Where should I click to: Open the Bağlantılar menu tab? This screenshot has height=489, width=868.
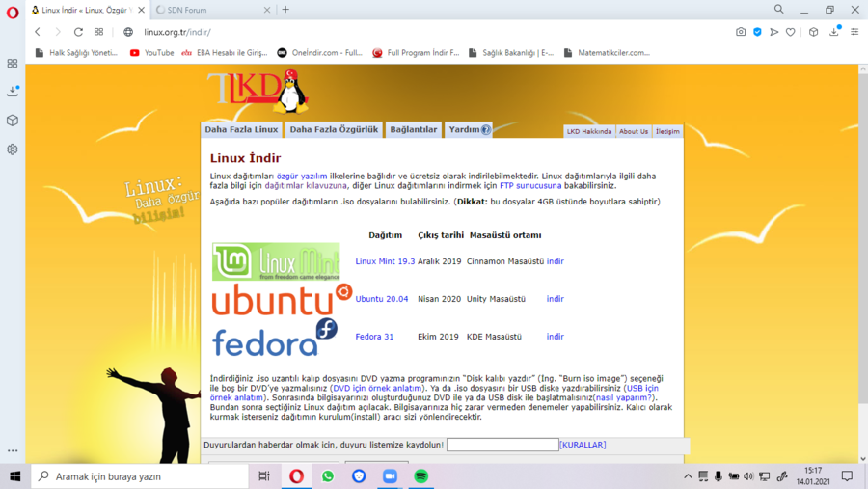(x=414, y=129)
